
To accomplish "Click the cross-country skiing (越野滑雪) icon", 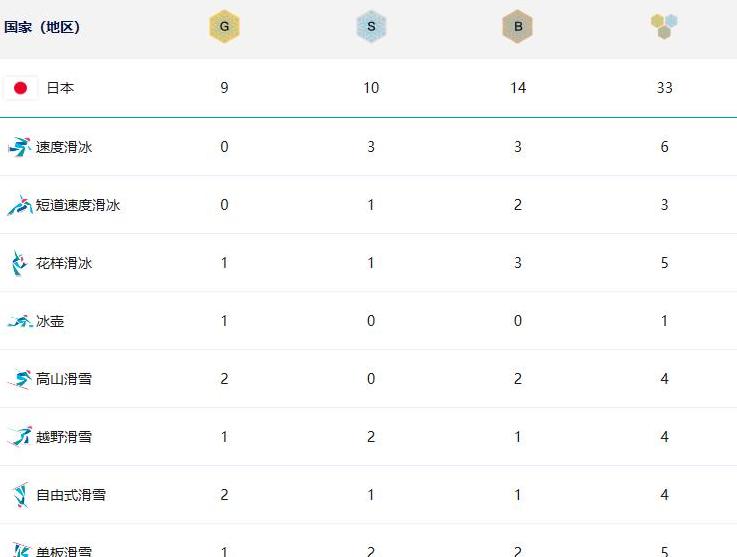I will pos(19,437).
